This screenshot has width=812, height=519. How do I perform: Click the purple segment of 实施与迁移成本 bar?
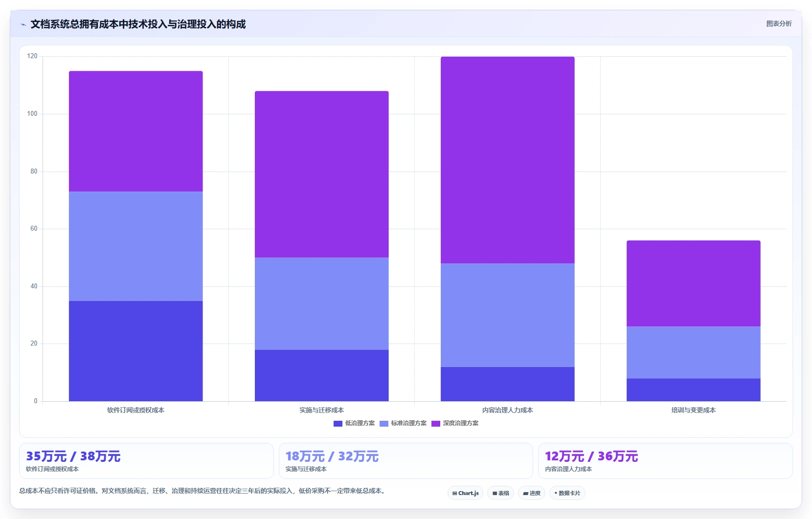point(321,174)
